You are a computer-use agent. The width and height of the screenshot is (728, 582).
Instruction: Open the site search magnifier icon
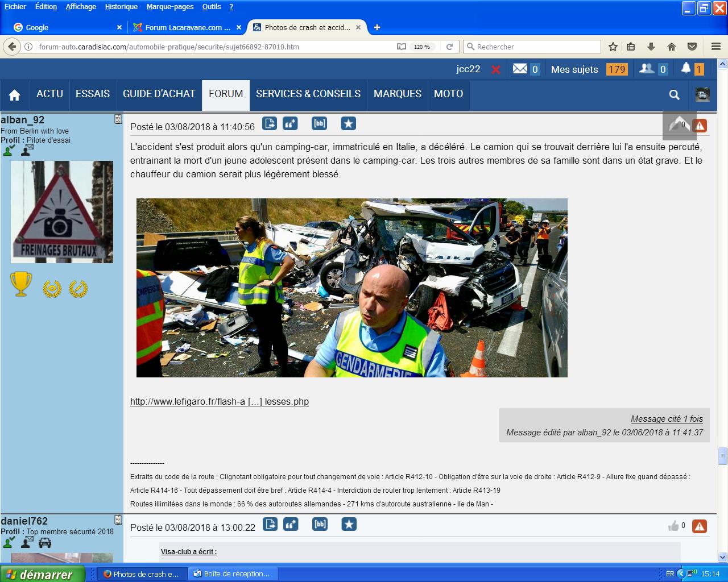pyautogui.click(x=674, y=95)
